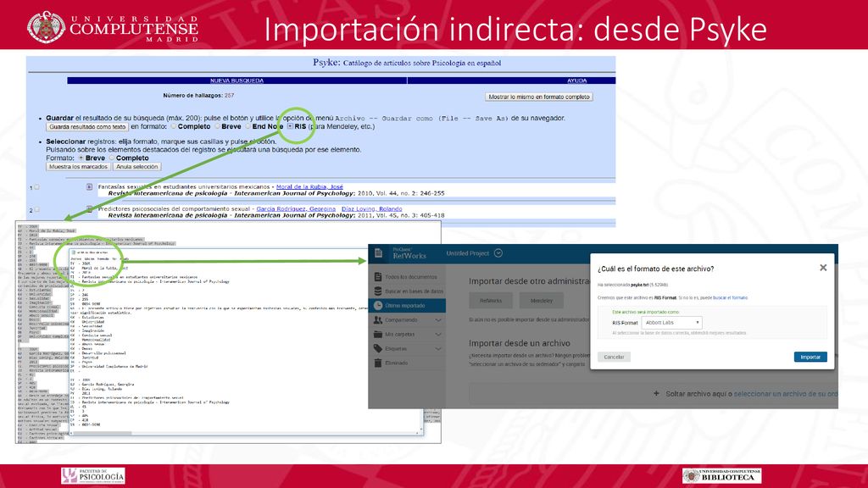Image resolution: width=868 pixels, height=488 pixels.
Task: Expand Compartiendo chevron in sidebar
Action: click(x=438, y=319)
